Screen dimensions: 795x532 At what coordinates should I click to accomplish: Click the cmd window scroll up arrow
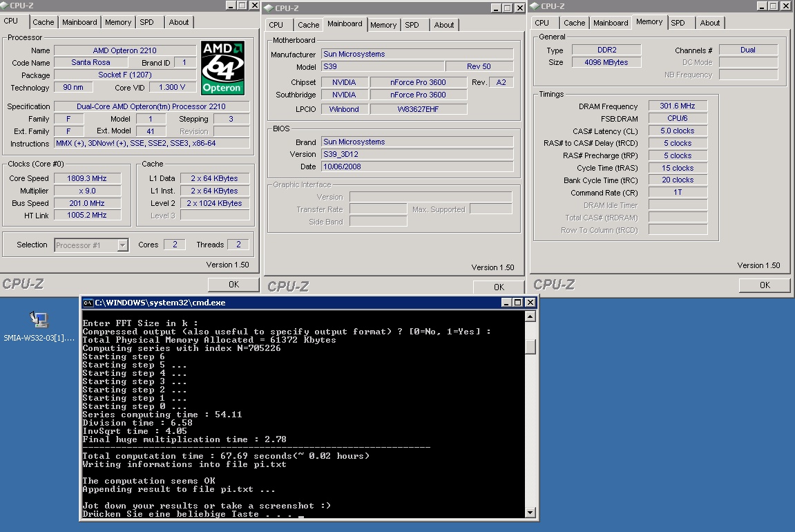(x=530, y=316)
